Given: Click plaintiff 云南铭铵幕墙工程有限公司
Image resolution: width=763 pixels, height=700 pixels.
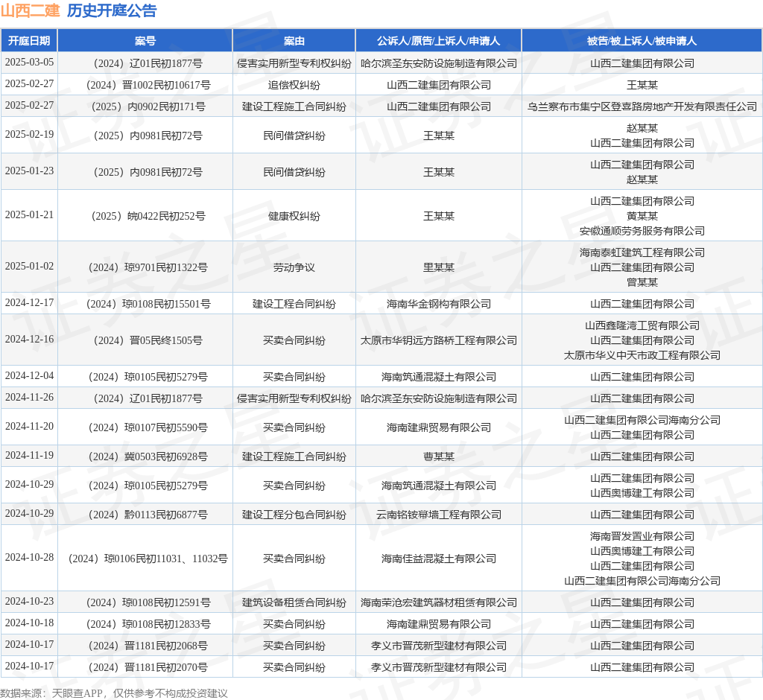Looking at the screenshot, I should pyautogui.click(x=438, y=515).
